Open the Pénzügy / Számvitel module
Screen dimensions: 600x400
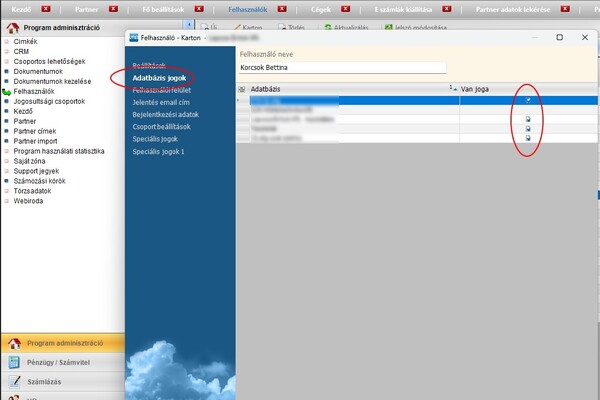(63, 362)
